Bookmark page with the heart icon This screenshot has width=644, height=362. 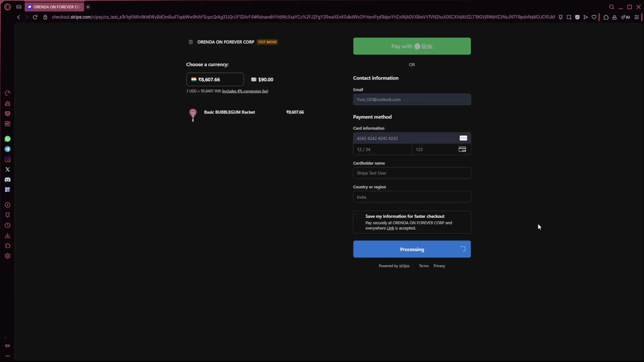click(x=594, y=17)
